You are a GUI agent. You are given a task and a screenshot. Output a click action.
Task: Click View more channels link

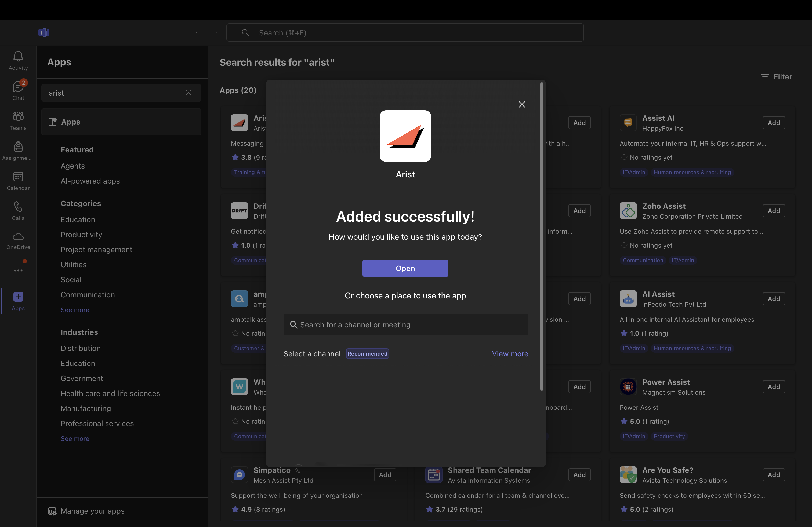pos(510,354)
